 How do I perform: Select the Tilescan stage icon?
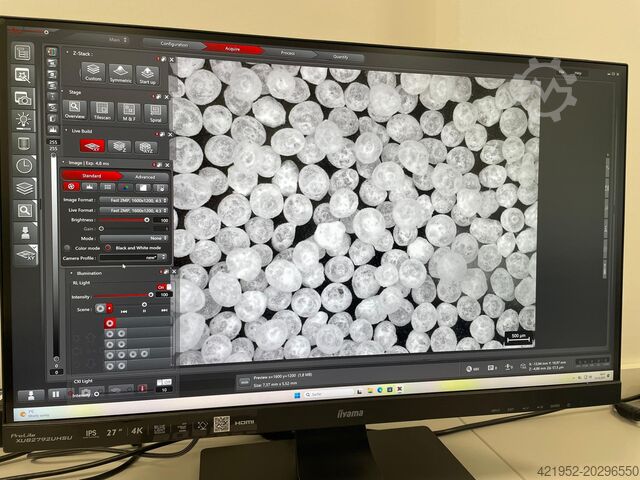pyautogui.click(x=101, y=112)
